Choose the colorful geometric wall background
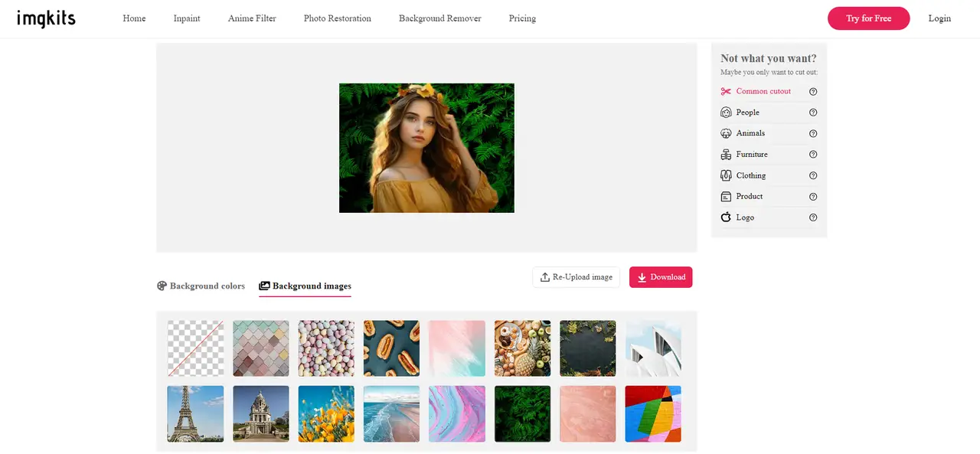 (x=653, y=413)
